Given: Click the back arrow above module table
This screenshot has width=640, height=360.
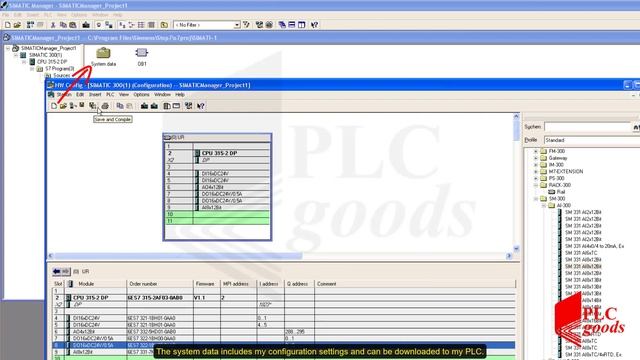Looking at the screenshot, I should pos(57,271).
